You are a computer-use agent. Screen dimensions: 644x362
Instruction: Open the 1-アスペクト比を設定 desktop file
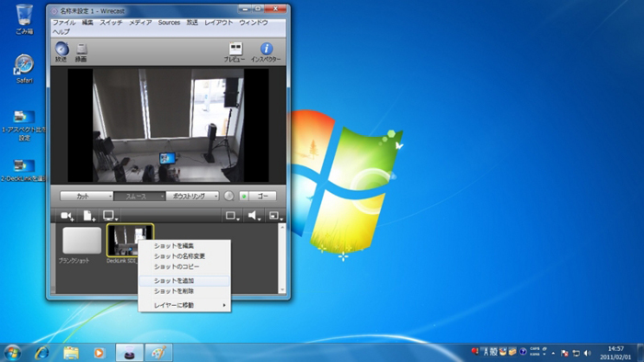click(24, 126)
